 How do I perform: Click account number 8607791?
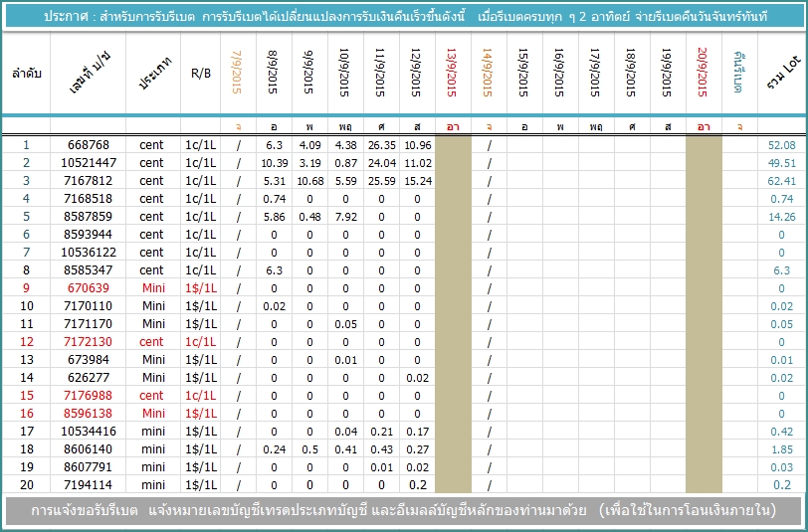pos(89,467)
